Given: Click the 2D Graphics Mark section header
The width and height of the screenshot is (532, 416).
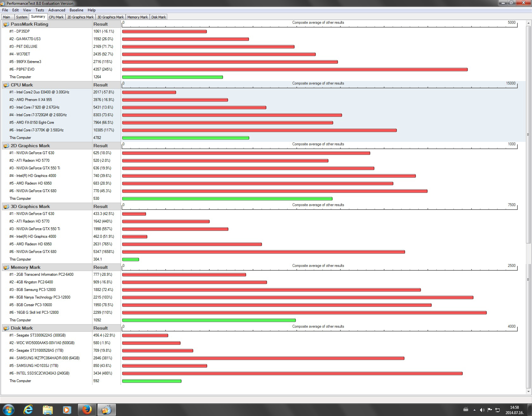Looking at the screenshot, I should 47,146.
